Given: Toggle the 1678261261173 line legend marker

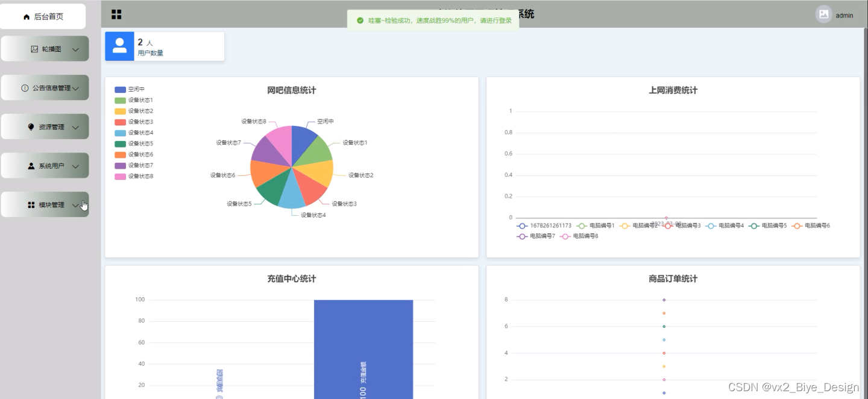Looking at the screenshot, I should [522, 225].
